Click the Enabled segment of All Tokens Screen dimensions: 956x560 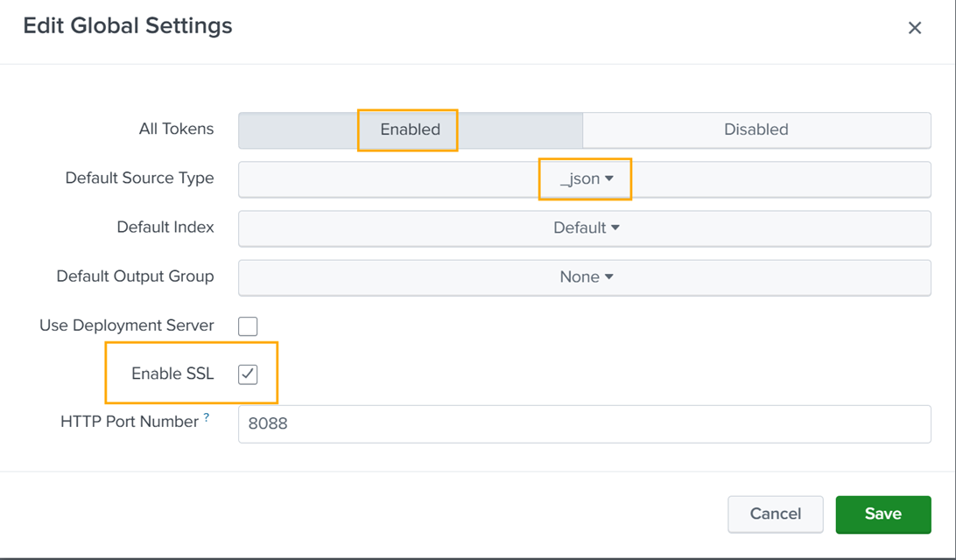click(407, 129)
